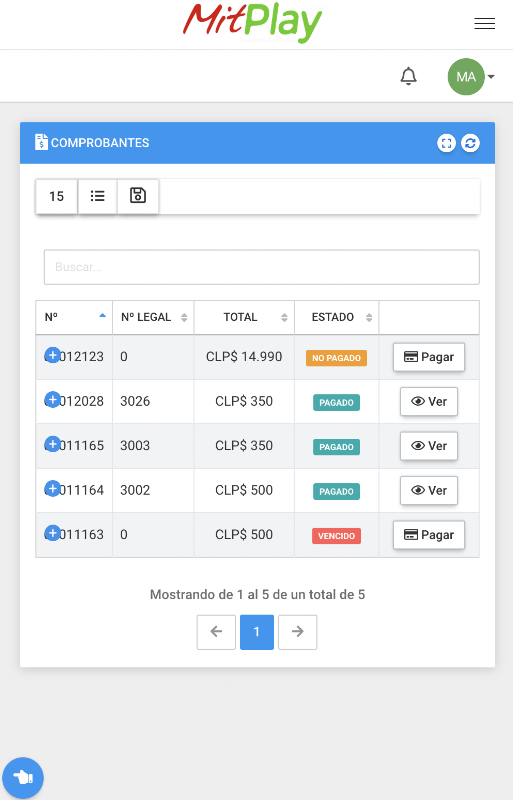This screenshot has width=513, height=800.
Task: Open the notifications bell
Action: (408, 77)
